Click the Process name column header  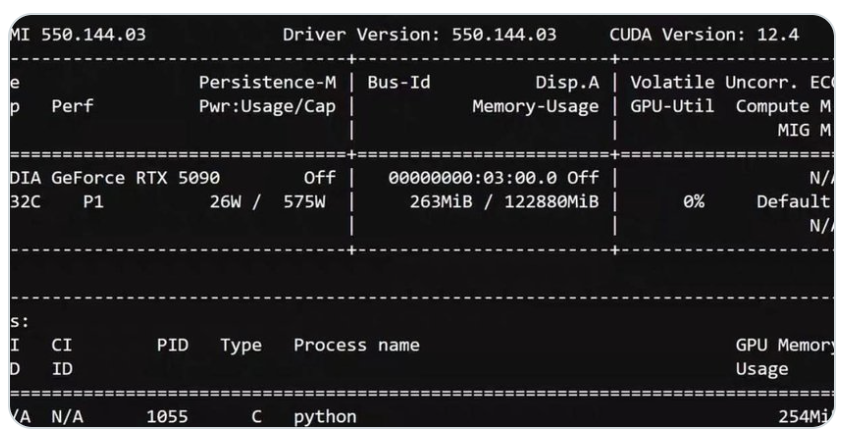point(356,345)
